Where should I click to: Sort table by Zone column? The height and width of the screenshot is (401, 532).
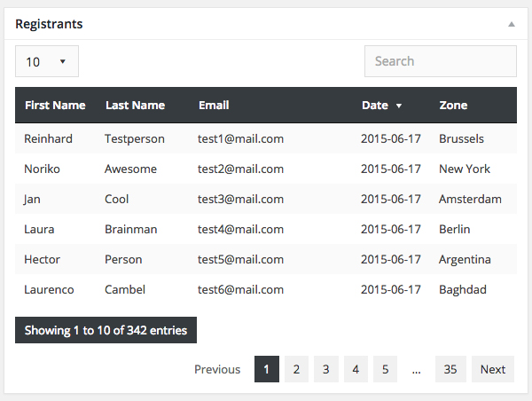coord(453,105)
